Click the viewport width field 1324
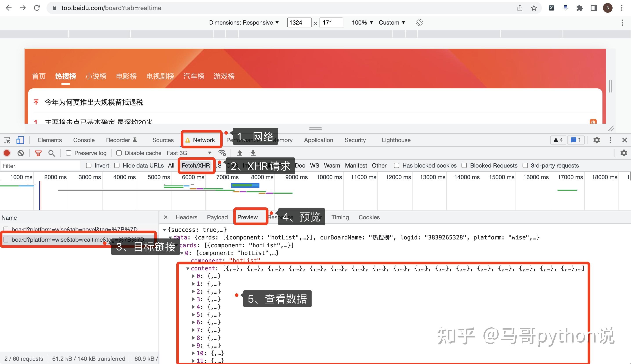The image size is (631, 364). click(299, 23)
